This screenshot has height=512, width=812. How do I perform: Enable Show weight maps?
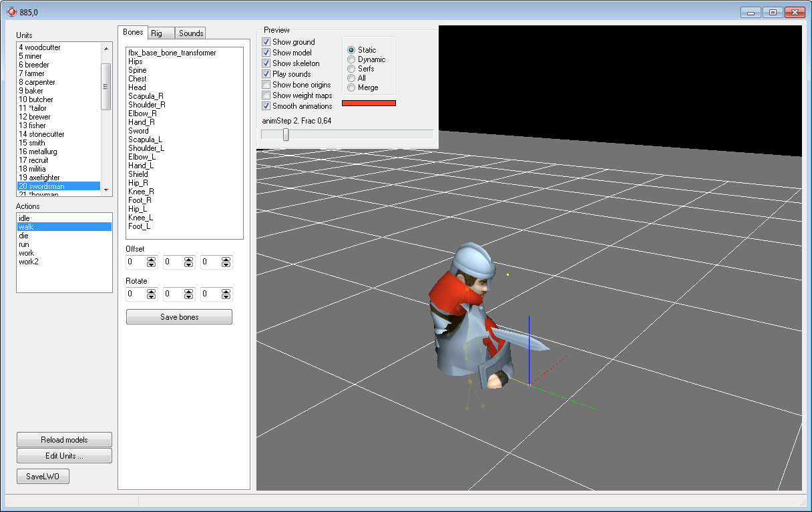266,95
